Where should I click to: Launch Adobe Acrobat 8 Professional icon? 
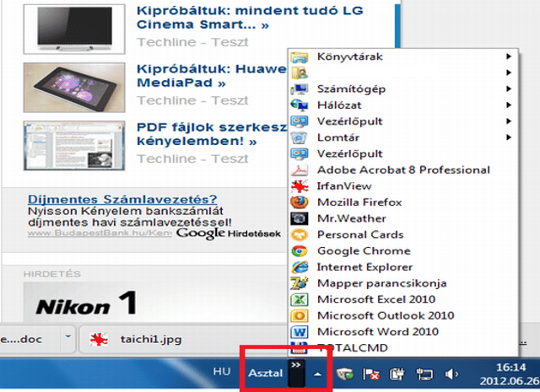pos(300,170)
